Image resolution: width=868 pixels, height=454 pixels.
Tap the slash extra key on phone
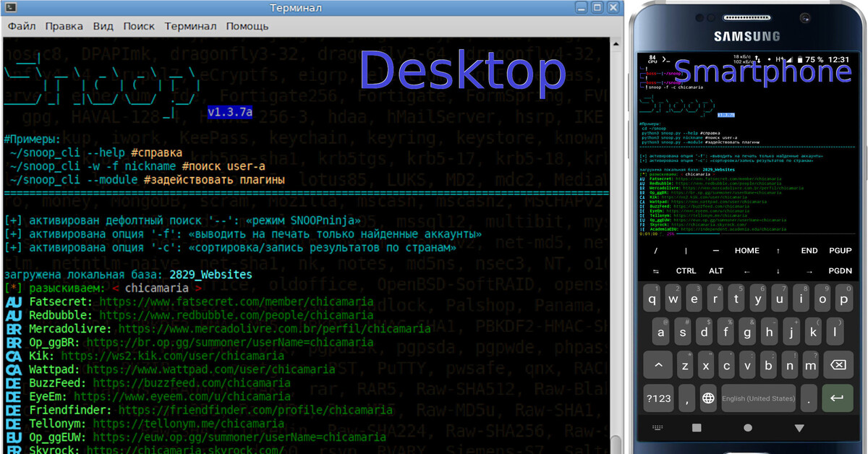656,251
